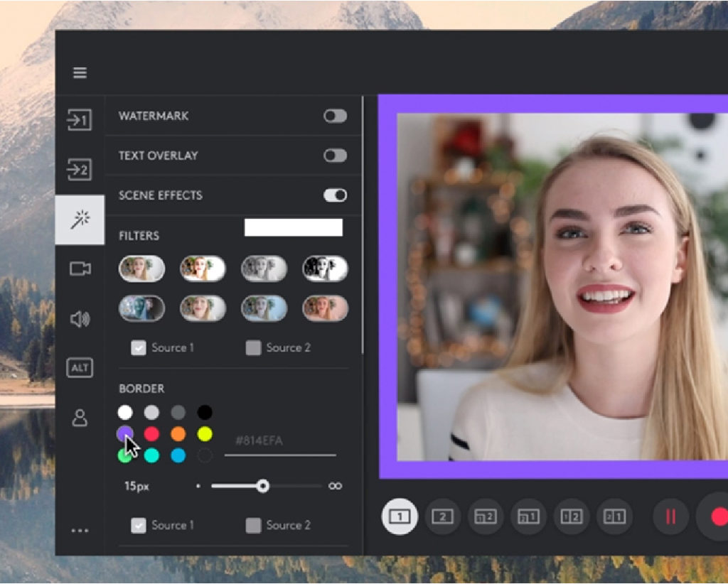Uncheck Source 1 under Border
Viewport: 728px width, 584px height.
(140, 526)
